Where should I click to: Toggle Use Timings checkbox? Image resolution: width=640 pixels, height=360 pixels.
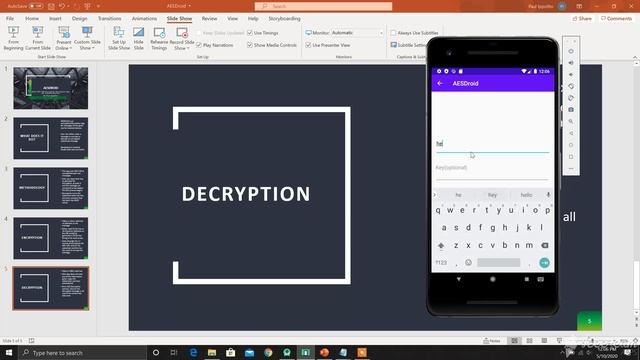[250, 33]
